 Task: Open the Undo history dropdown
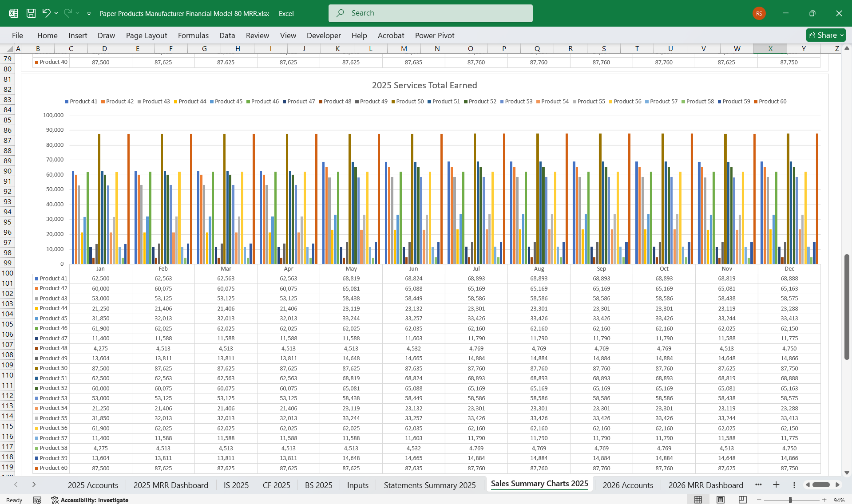pos(56,13)
